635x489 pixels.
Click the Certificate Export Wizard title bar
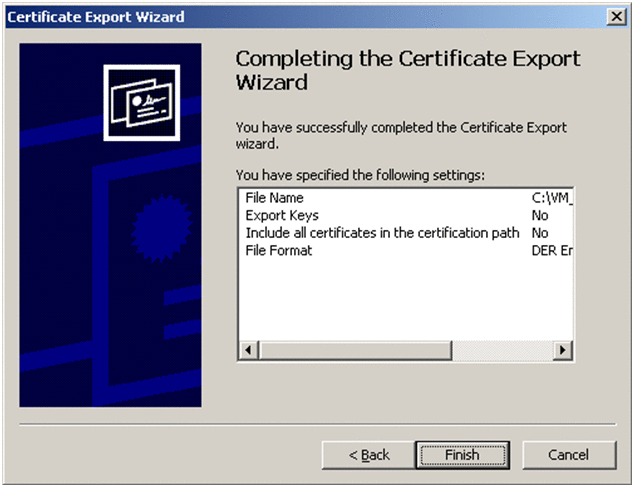pyautogui.click(x=304, y=17)
